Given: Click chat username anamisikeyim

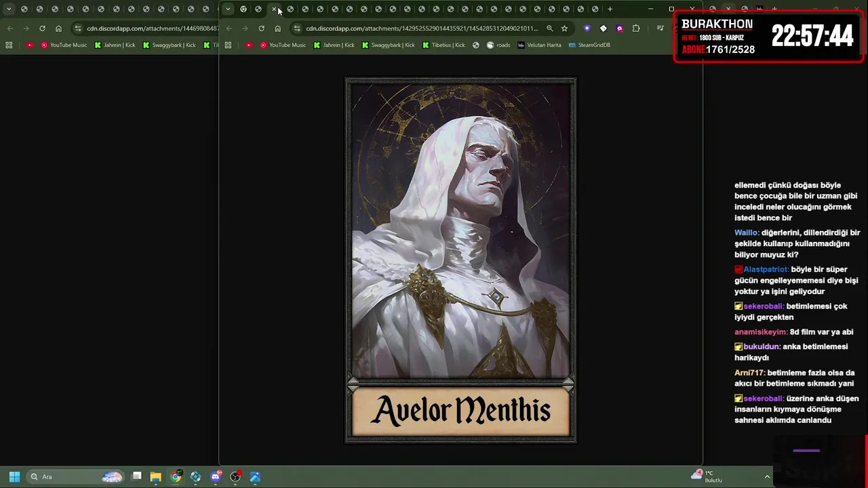Looking at the screenshot, I should [x=761, y=332].
